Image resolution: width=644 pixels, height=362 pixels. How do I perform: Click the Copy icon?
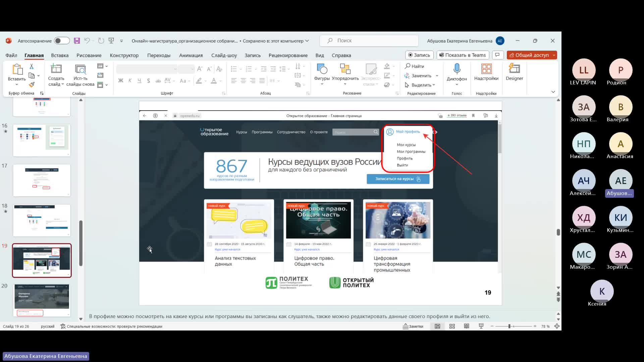click(x=32, y=75)
